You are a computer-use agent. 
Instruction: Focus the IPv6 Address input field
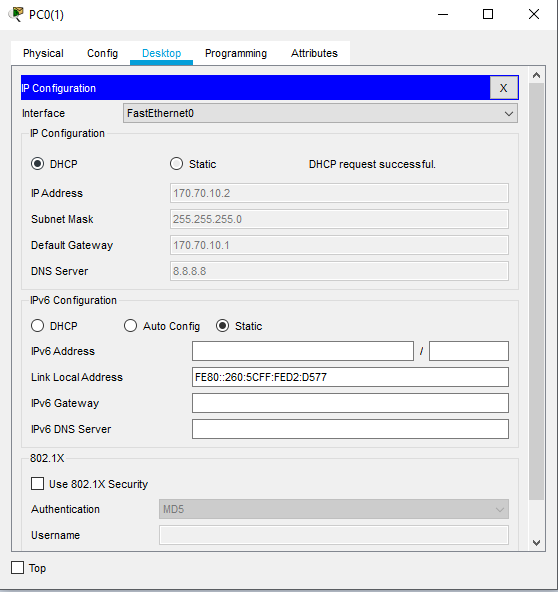(x=303, y=351)
